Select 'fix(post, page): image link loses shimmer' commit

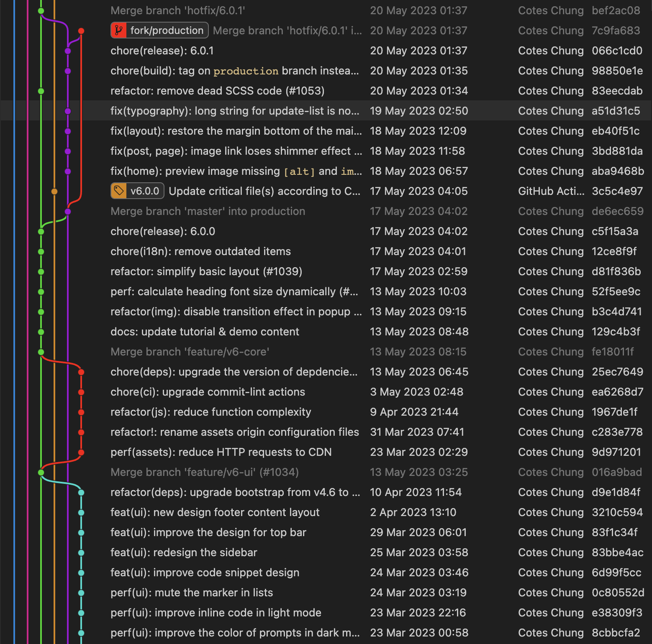pos(326,151)
